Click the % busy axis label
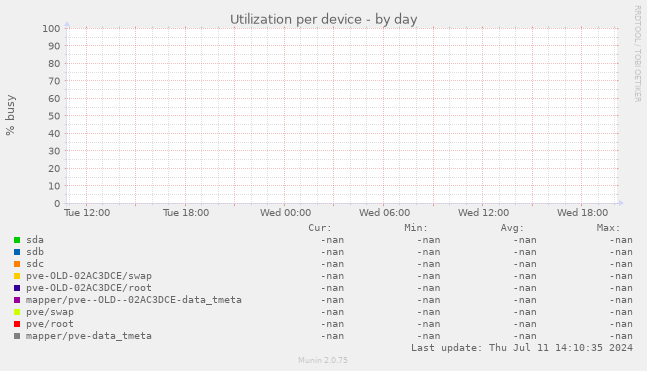Screen dimensions: 647x371 pos(10,115)
